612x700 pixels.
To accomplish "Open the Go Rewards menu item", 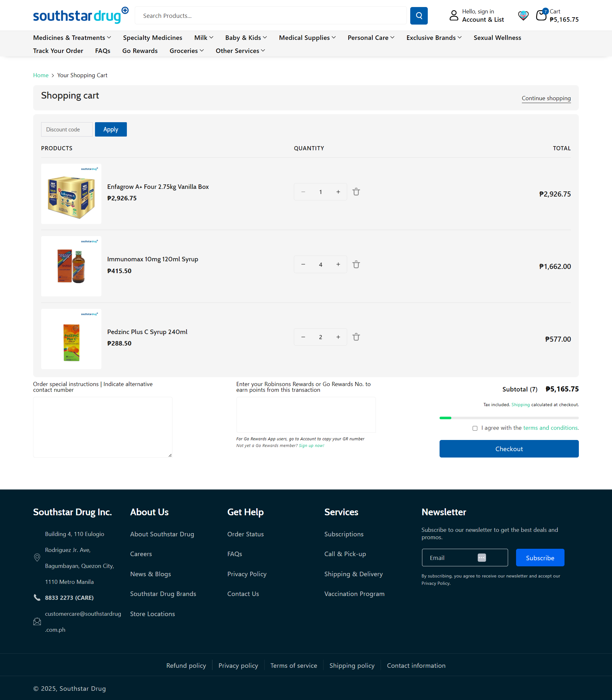I will [140, 51].
